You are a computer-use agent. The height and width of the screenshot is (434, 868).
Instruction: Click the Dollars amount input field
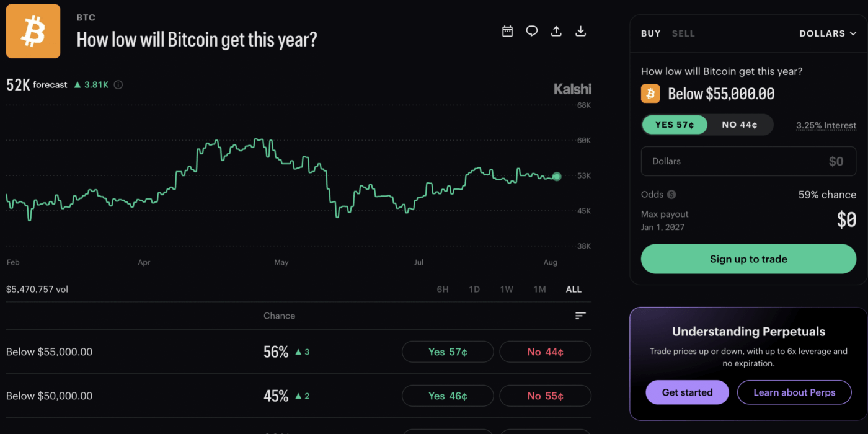tap(748, 161)
